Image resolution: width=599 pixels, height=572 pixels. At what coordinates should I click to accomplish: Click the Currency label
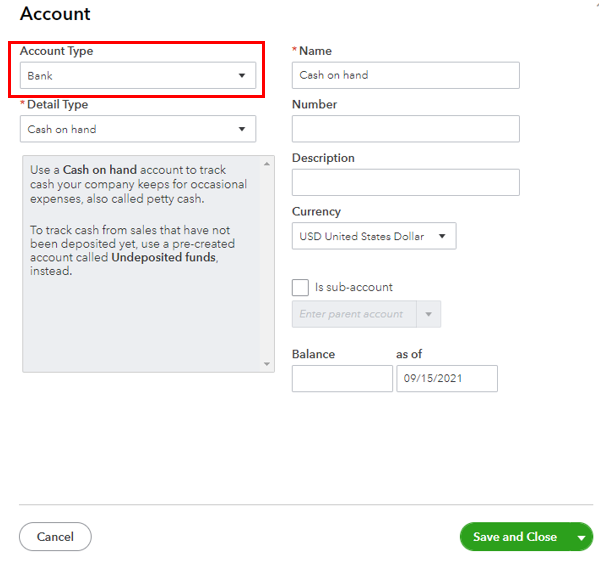point(316,211)
